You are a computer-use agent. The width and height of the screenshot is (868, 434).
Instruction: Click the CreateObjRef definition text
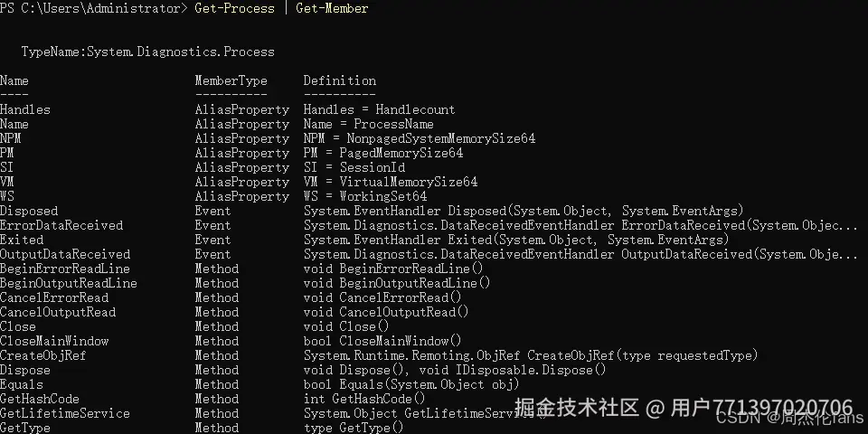531,354
